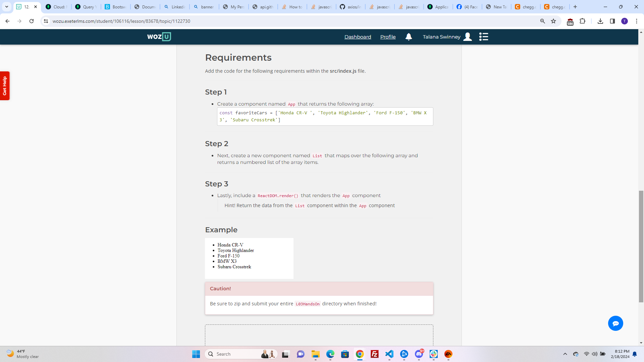Screen dimensions: 644x362
Task: Click the bookmark/star icon in address bar
Action: (x=554, y=21)
